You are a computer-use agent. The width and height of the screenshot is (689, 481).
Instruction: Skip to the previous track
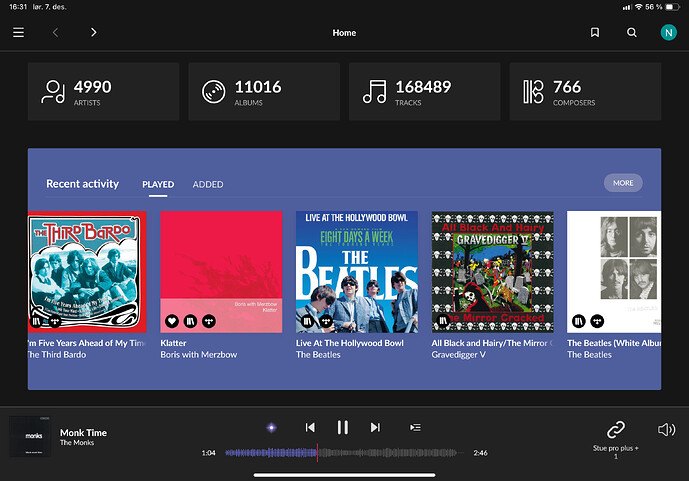[x=310, y=427]
